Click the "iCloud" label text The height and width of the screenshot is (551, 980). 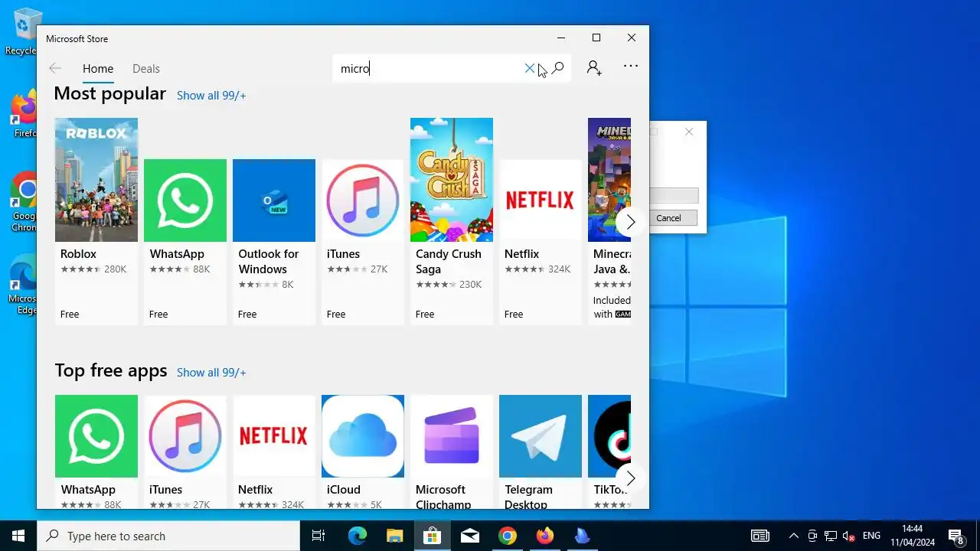[344, 490]
